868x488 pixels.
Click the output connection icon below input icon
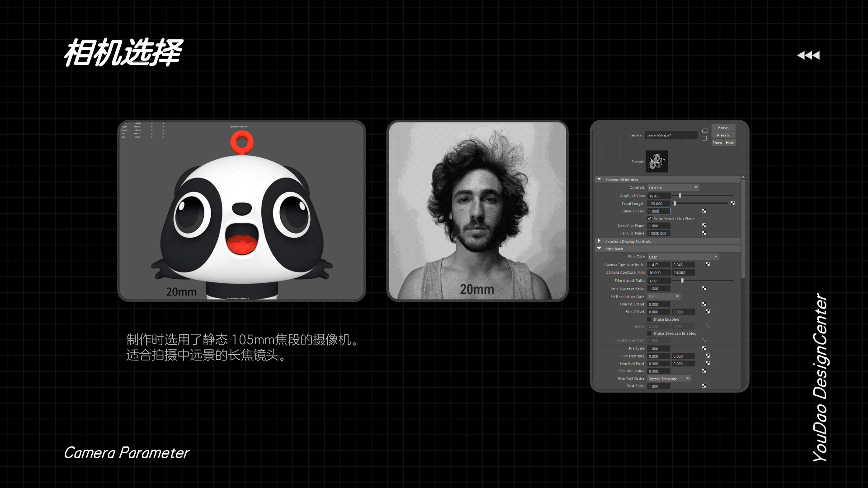tap(704, 138)
